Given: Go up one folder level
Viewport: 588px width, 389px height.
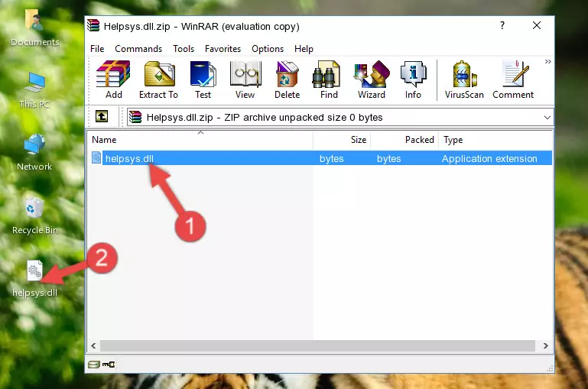Looking at the screenshot, I should [102, 117].
